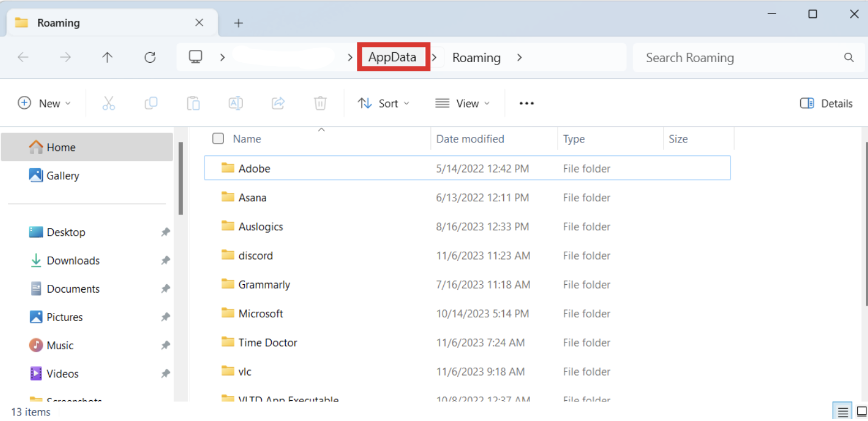The image size is (868, 421).
Task: Click the Share icon
Action: click(277, 103)
